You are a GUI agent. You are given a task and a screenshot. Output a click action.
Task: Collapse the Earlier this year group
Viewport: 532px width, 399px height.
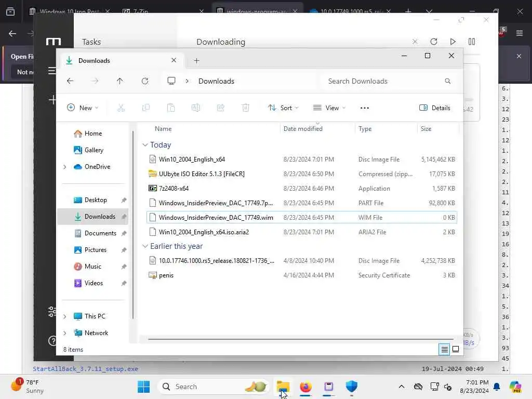(145, 246)
